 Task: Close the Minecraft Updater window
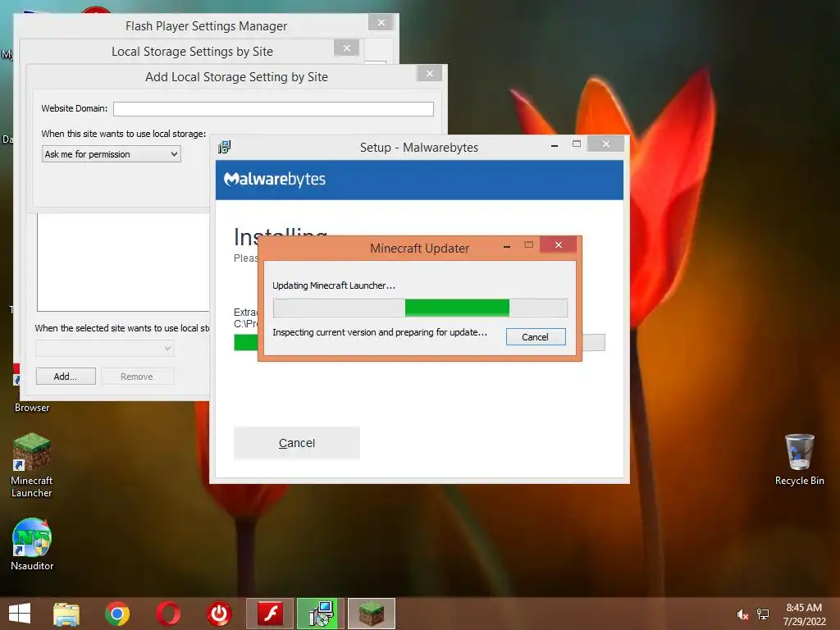click(x=558, y=244)
